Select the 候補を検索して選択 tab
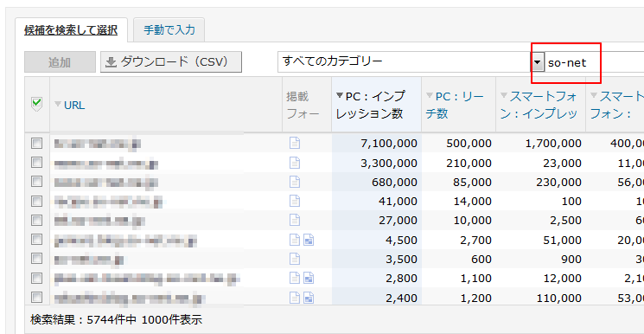This screenshot has height=334, width=644. click(x=71, y=30)
